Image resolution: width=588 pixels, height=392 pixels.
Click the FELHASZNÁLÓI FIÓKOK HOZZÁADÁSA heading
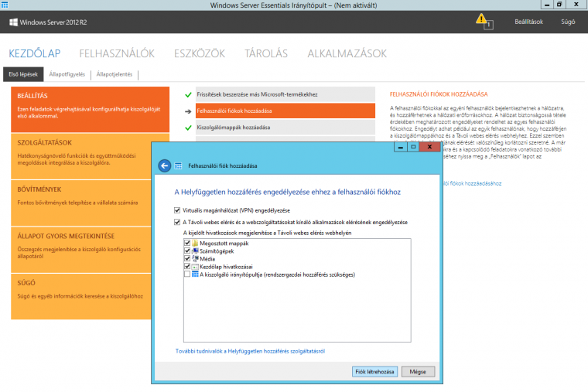439,94
